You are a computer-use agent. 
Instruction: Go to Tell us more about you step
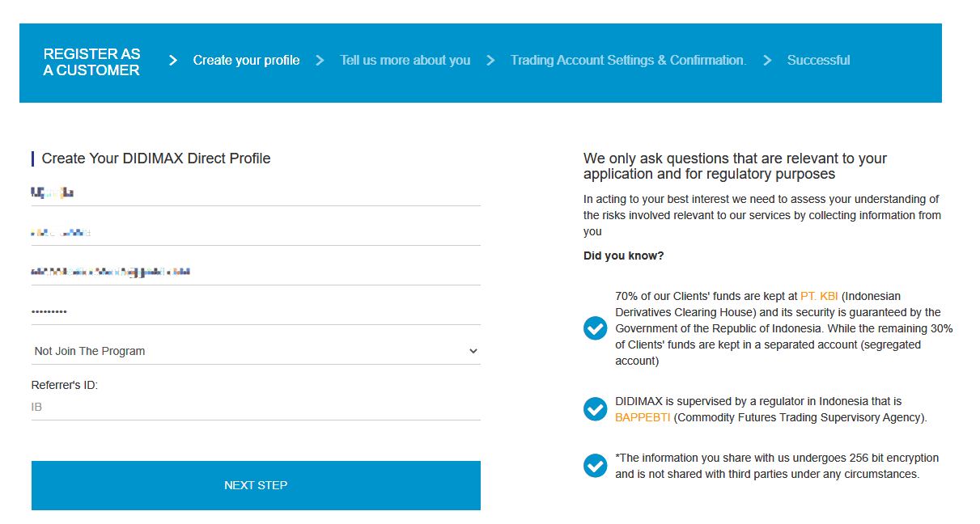pos(405,61)
